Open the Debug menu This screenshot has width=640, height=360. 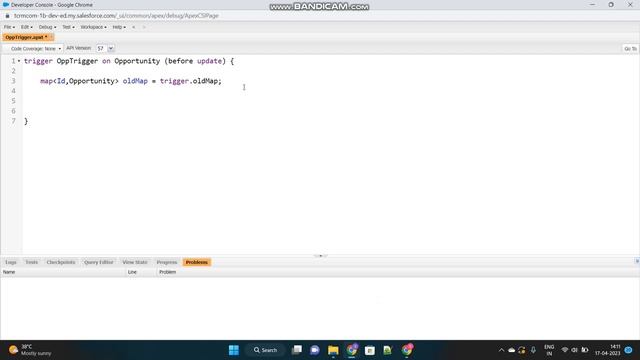pos(47,27)
